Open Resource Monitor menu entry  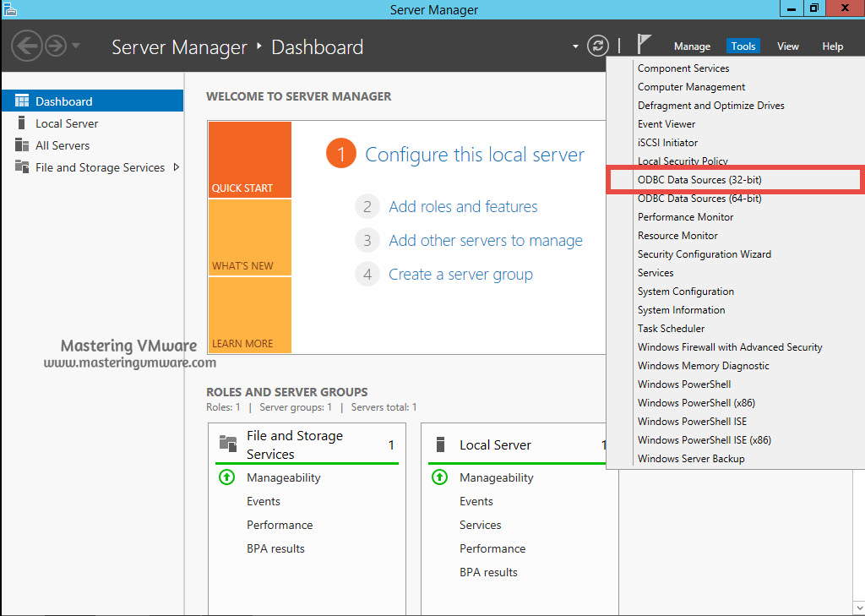677,236
